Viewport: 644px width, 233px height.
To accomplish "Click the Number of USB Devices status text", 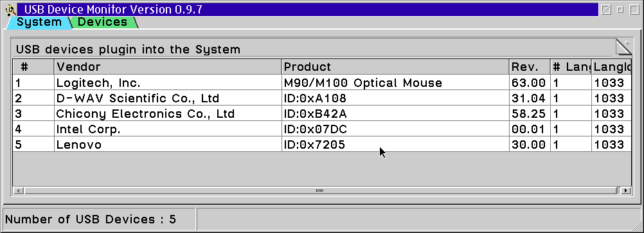I will click(x=91, y=219).
